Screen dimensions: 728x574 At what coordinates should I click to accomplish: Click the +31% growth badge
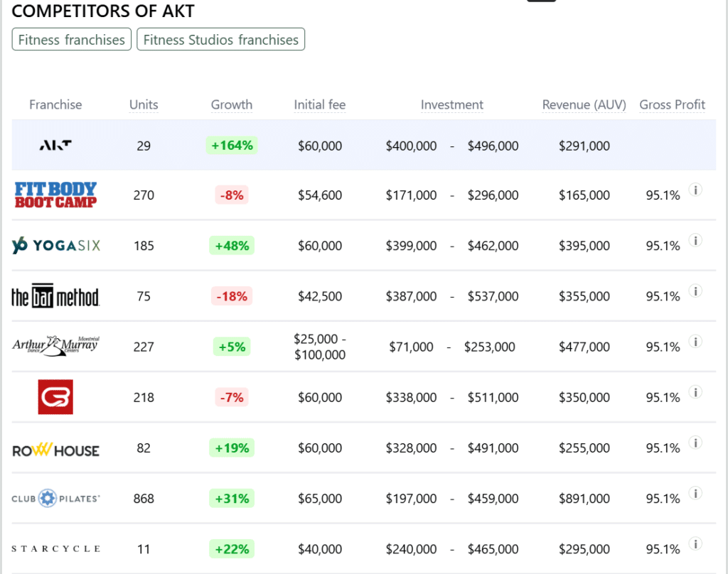pyautogui.click(x=232, y=499)
